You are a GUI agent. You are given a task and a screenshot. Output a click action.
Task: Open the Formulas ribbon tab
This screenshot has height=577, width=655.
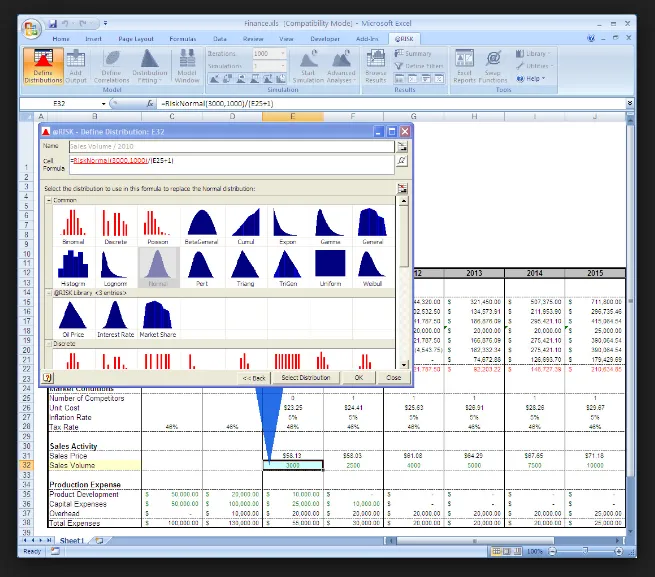coord(183,39)
